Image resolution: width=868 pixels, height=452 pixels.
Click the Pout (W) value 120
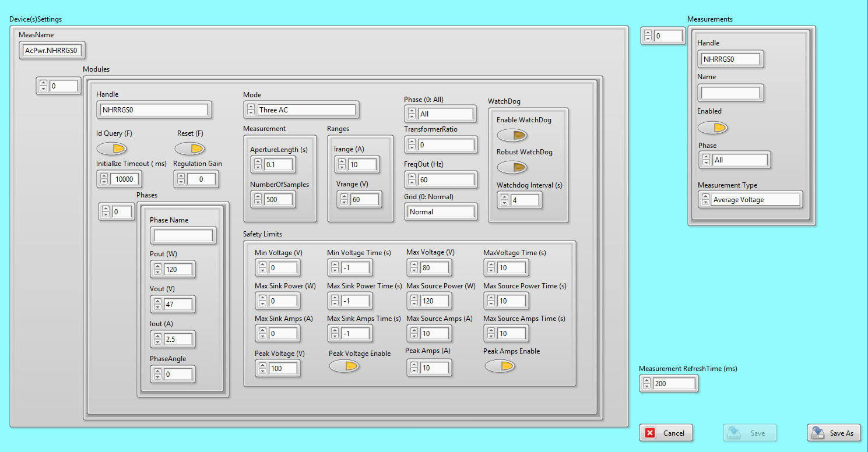click(x=178, y=269)
